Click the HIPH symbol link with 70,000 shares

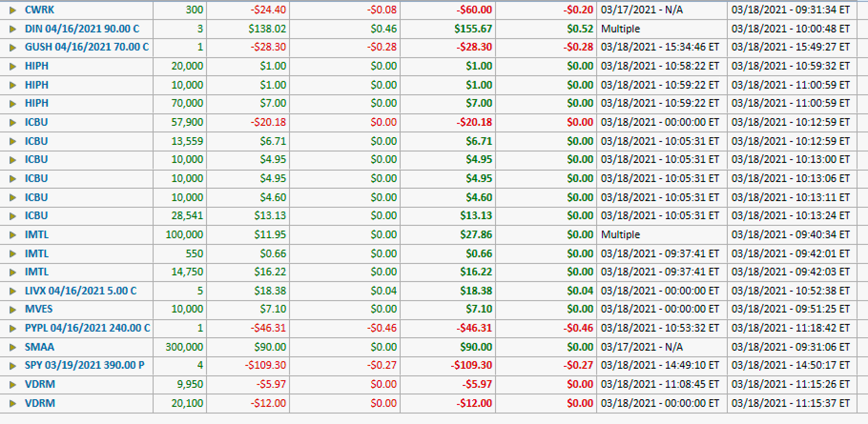36,103
